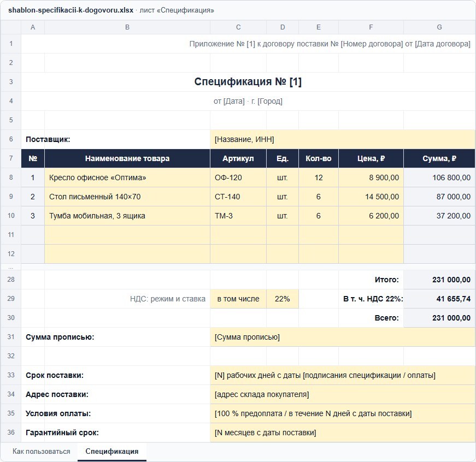Click row header 28

click(x=11, y=280)
